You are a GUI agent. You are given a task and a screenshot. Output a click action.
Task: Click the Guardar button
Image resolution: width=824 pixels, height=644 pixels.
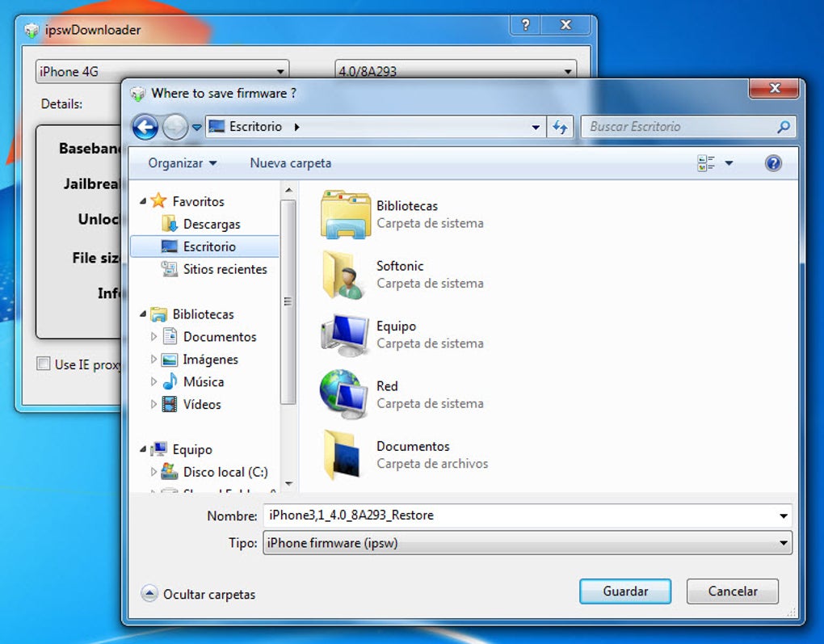pos(624,591)
